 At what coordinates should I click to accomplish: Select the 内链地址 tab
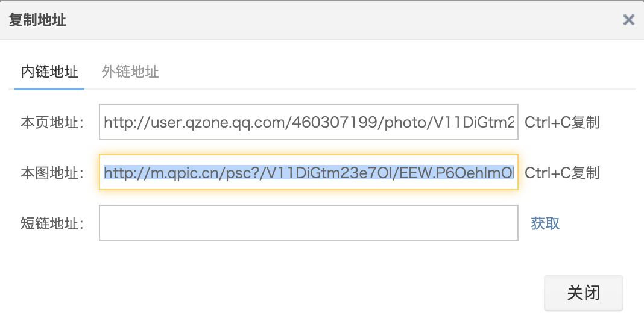(x=49, y=72)
